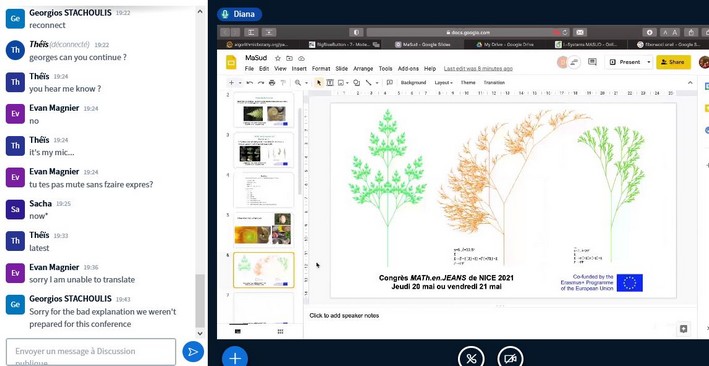Toggle the webcam sharing circle button
The width and height of the screenshot is (709, 366).
click(510, 359)
